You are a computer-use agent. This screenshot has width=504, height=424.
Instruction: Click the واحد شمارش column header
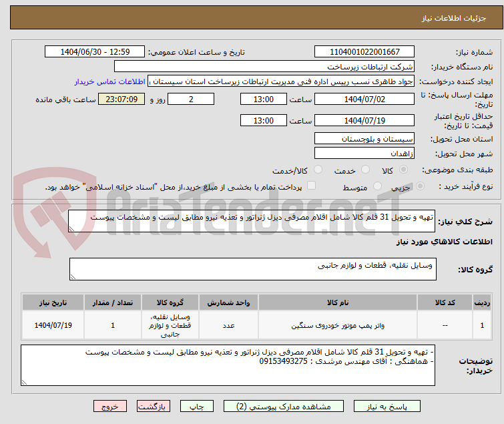pyautogui.click(x=228, y=302)
